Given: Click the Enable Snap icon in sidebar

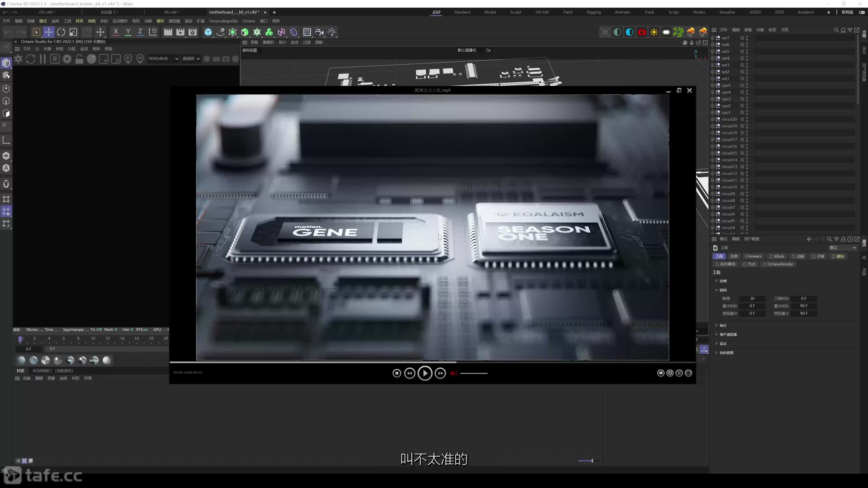Looking at the screenshot, I should click(6, 184).
